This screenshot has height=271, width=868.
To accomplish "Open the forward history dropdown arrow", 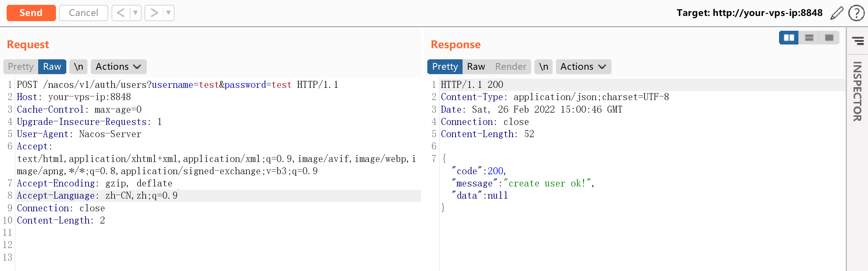I will pos(168,13).
